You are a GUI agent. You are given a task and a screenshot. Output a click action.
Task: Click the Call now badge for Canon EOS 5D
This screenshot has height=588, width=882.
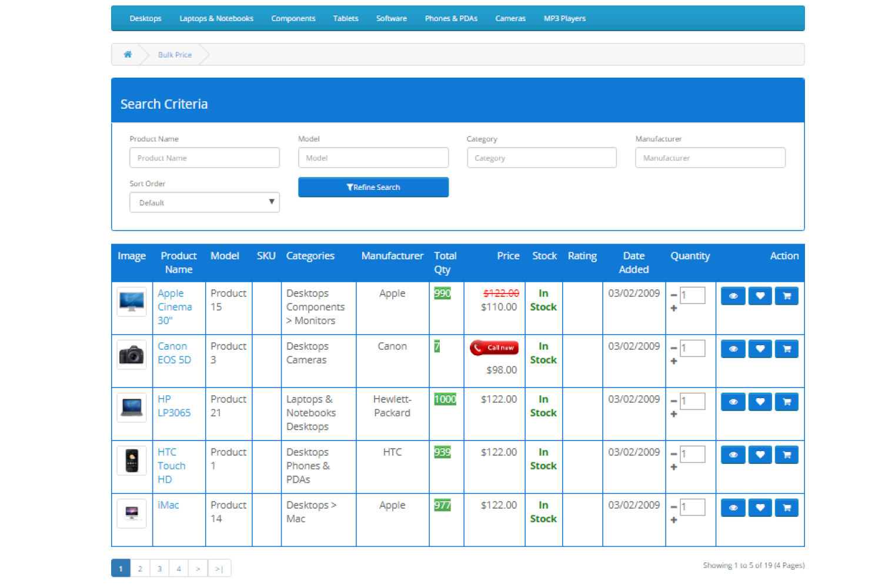coord(494,348)
